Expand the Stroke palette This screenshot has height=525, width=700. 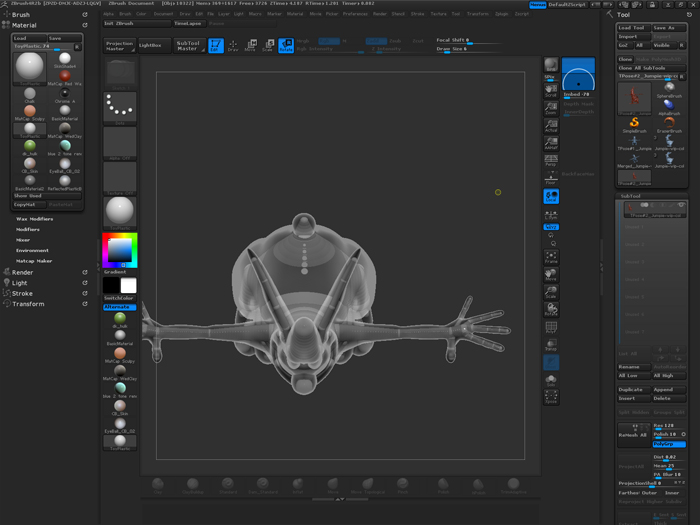(x=22, y=293)
